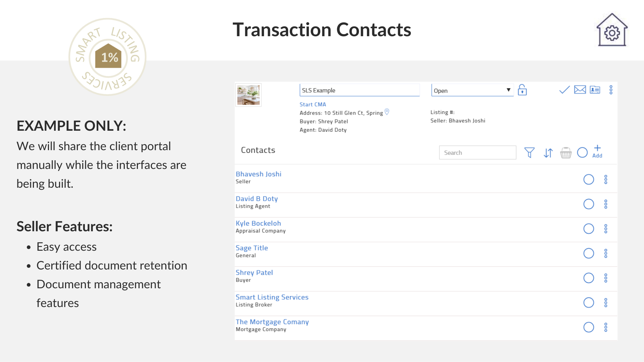This screenshot has width=644, height=362.
Task: Toggle the select-all circle near Add
Action: point(582,153)
